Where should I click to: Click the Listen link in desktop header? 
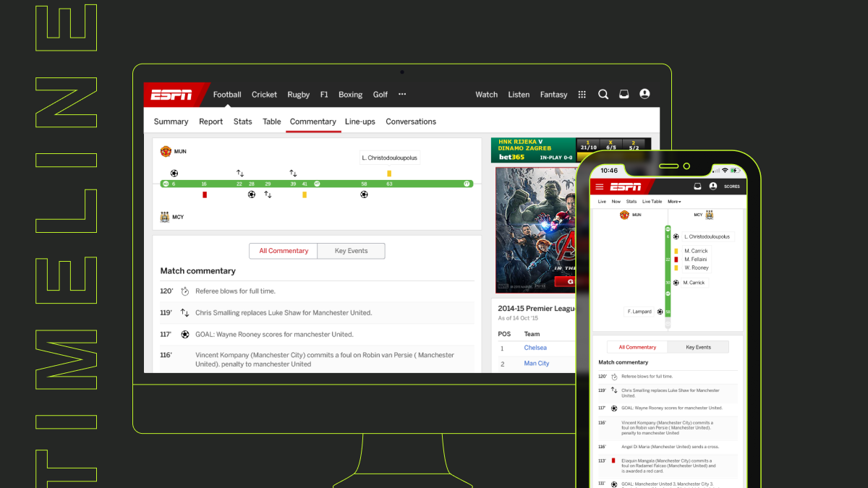coord(519,95)
